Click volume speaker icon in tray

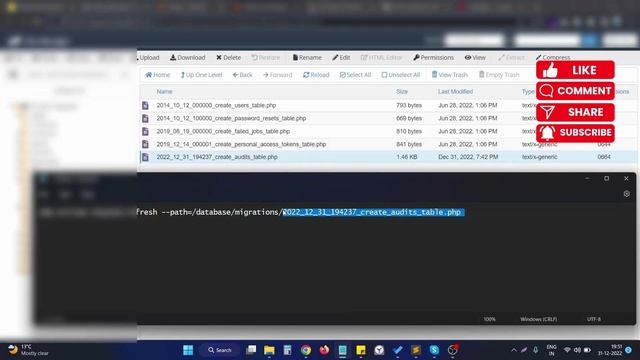click(577, 350)
